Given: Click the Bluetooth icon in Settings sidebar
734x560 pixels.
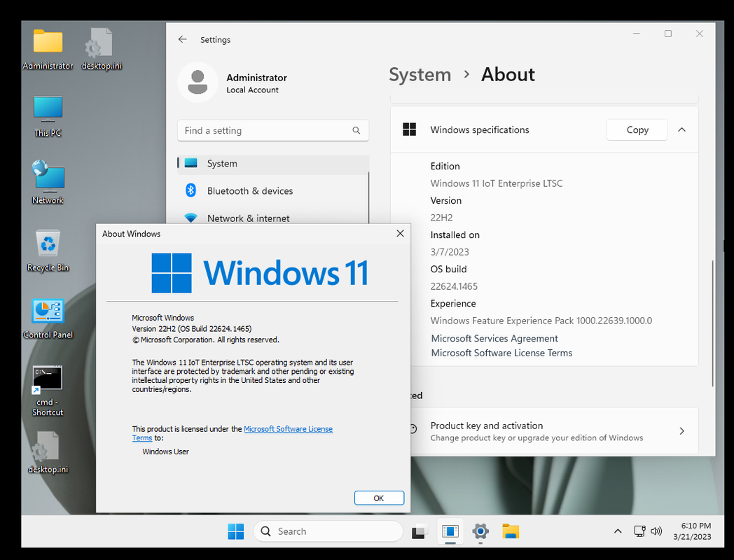Looking at the screenshot, I should 191,190.
